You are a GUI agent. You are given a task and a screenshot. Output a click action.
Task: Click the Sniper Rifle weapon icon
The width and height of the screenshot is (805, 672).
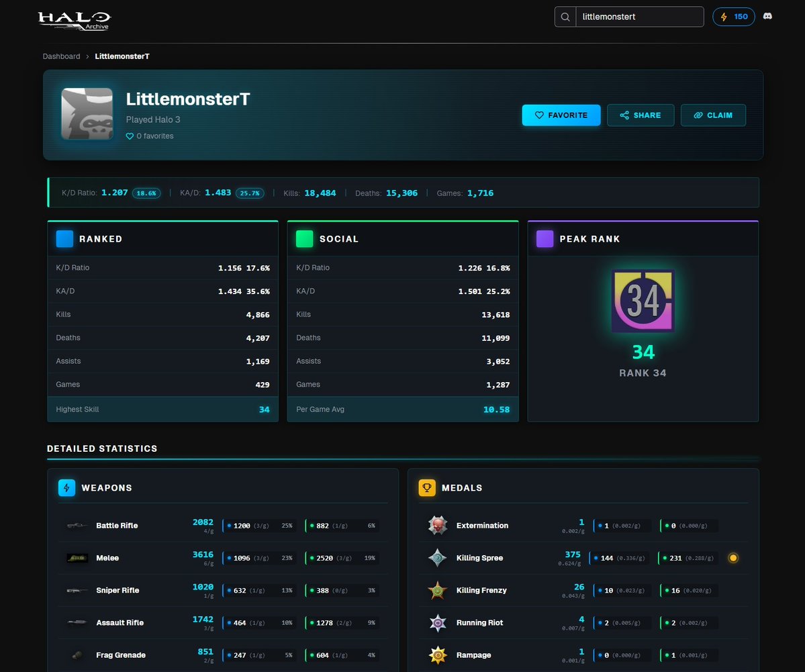[x=77, y=590]
